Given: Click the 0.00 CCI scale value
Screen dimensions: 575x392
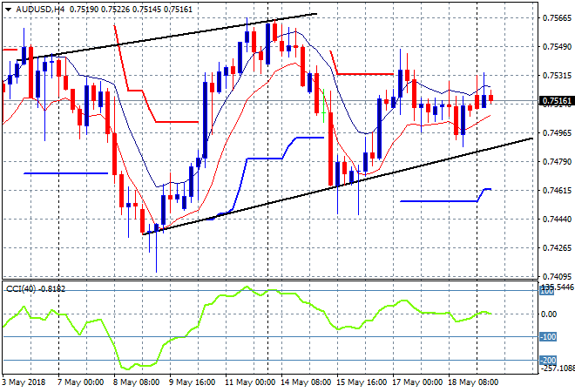Looking at the screenshot, I should 549,314.
